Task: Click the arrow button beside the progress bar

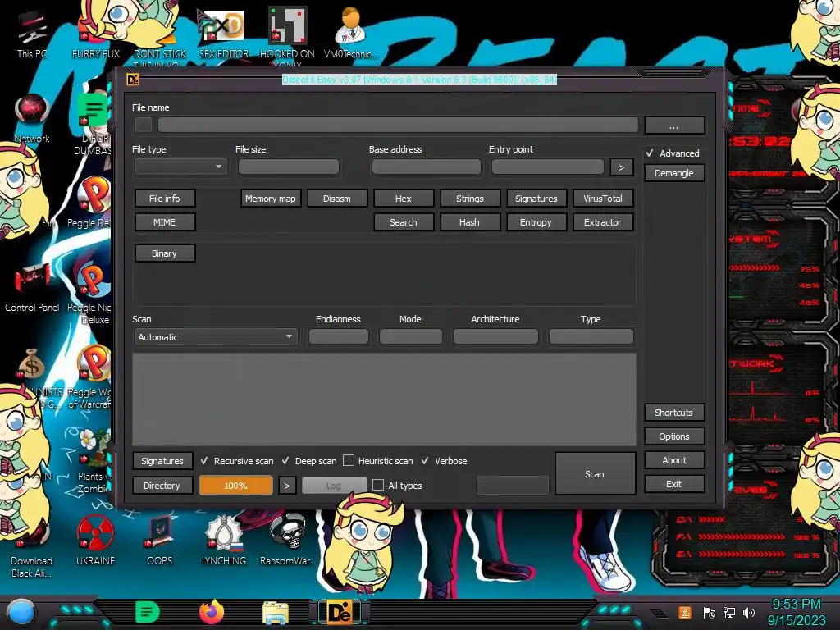Action: (287, 486)
